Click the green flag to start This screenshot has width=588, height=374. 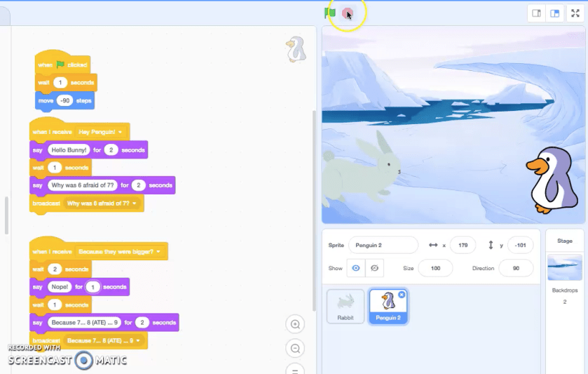point(329,13)
